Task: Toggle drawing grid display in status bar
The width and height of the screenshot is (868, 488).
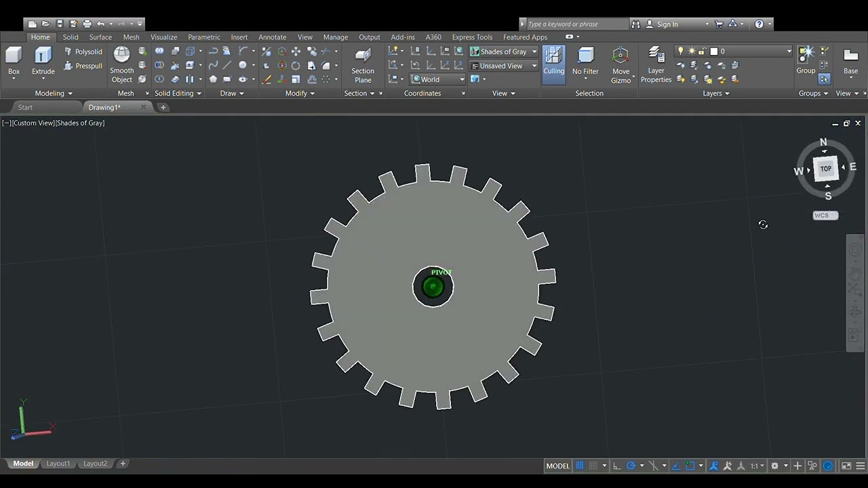Action: click(580, 466)
